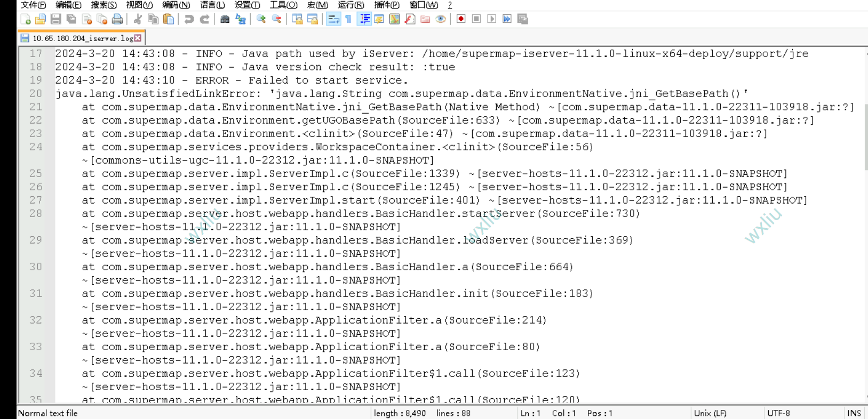
Task: Zoom in on the text
Action: [261, 19]
